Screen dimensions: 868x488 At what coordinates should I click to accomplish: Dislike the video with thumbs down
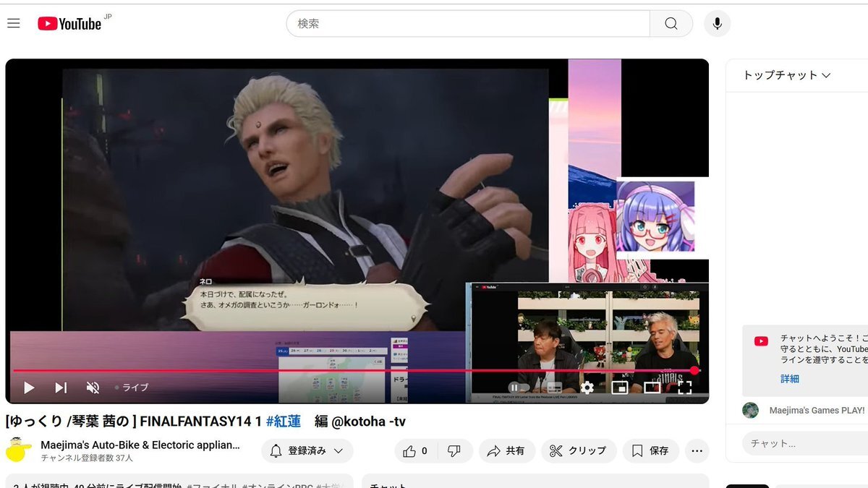click(x=454, y=451)
